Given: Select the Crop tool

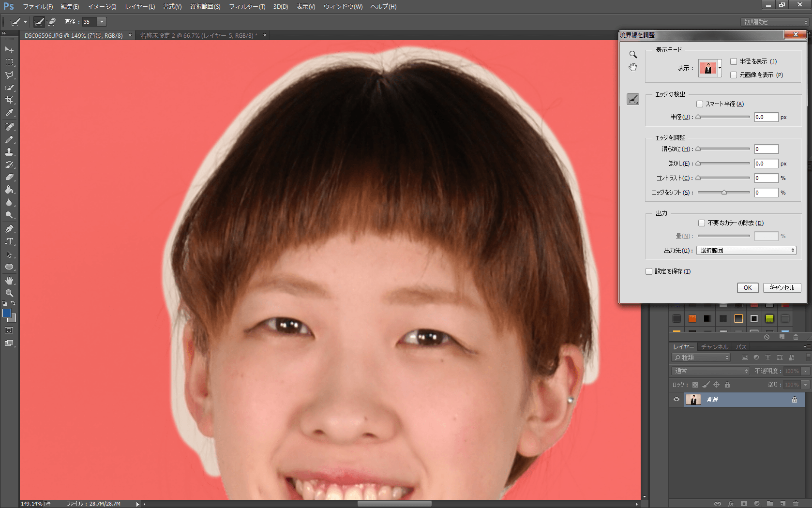Looking at the screenshot, I should (x=9, y=100).
